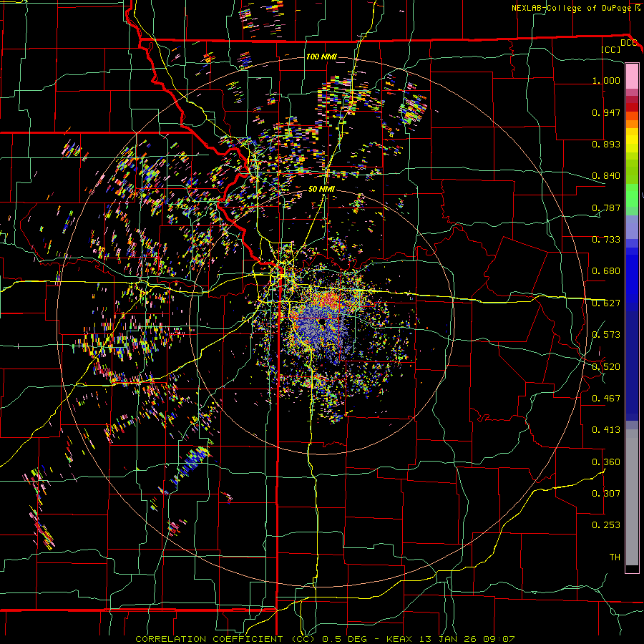644x644 pixels.
Task: Select the 0.947 scale value
Action: point(606,112)
